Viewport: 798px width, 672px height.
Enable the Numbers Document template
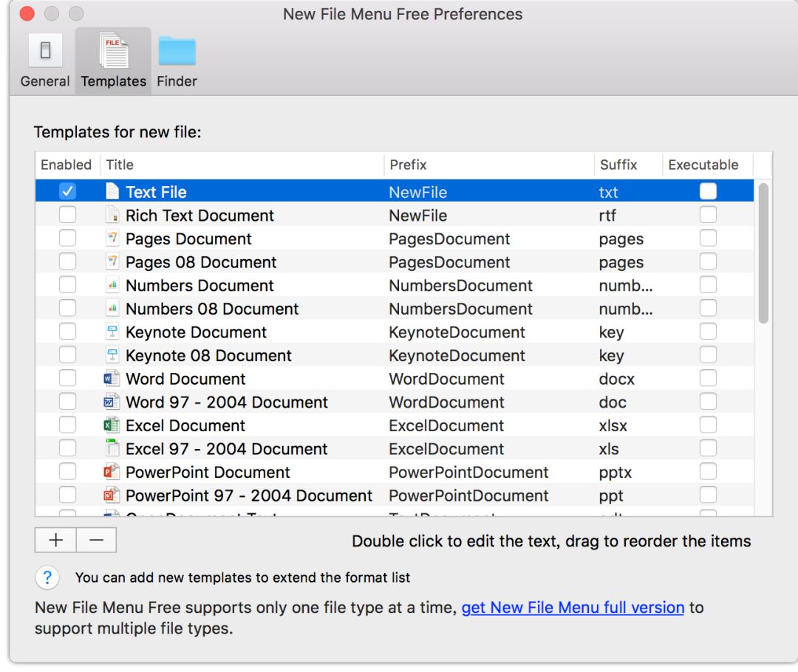pos(67,285)
